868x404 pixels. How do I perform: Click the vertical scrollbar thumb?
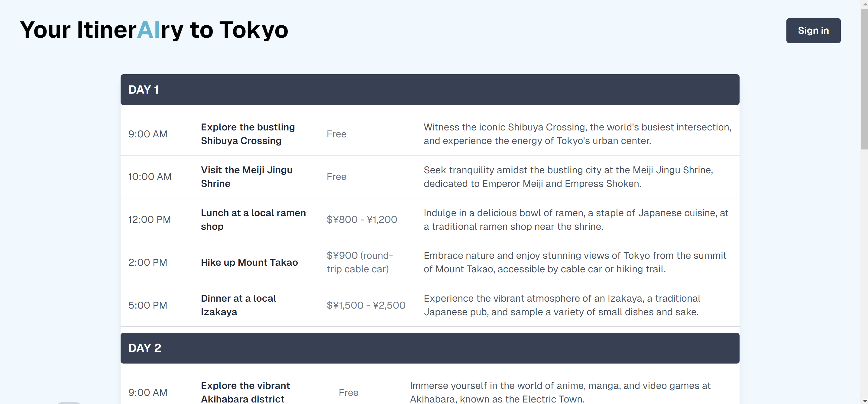(x=864, y=79)
